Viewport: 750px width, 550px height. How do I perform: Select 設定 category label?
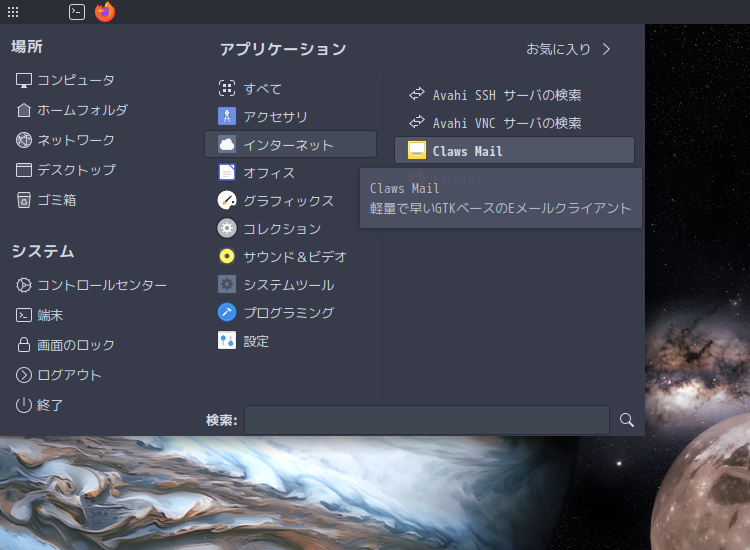click(256, 341)
